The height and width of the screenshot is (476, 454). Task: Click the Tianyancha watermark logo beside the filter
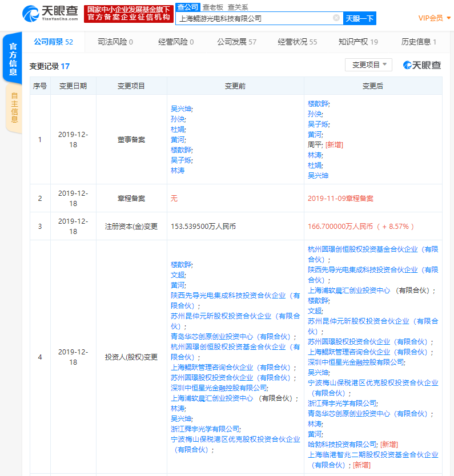tap(422, 65)
